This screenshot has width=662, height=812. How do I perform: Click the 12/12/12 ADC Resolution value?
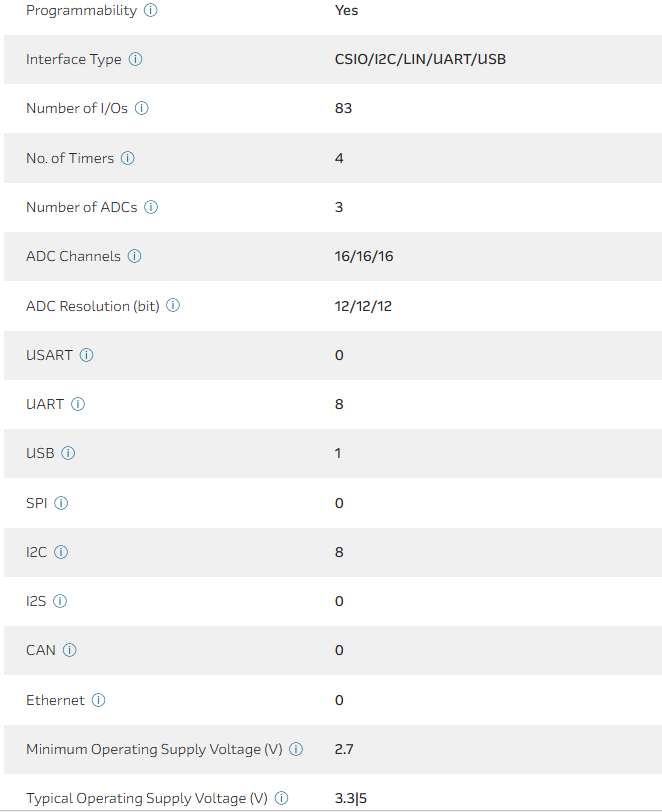363,306
